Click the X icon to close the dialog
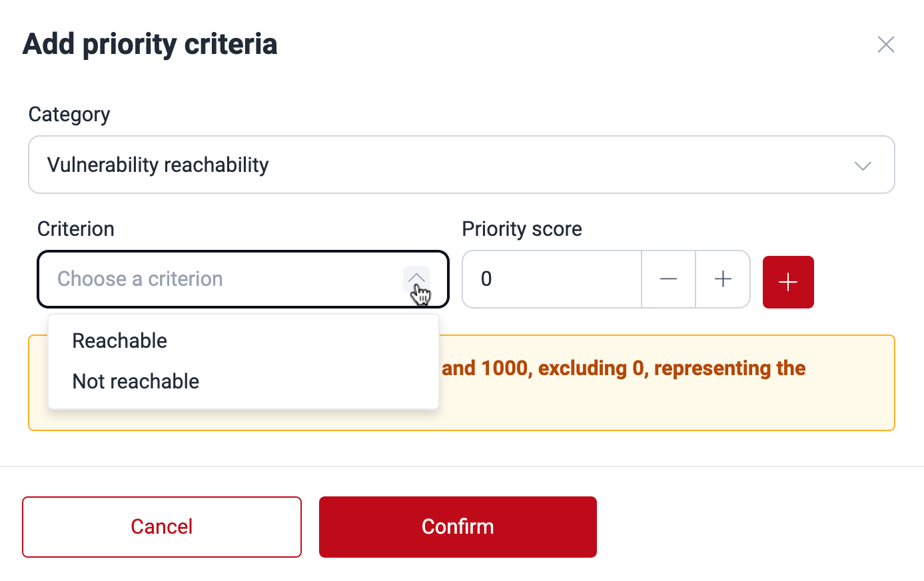924x581 pixels. pyautogui.click(x=886, y=44)
